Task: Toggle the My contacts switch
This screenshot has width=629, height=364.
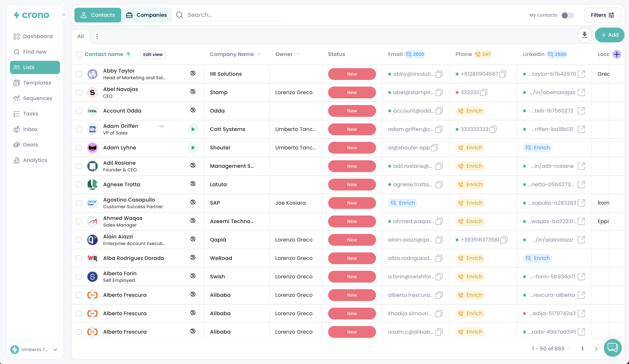Action: coord(568,15)
